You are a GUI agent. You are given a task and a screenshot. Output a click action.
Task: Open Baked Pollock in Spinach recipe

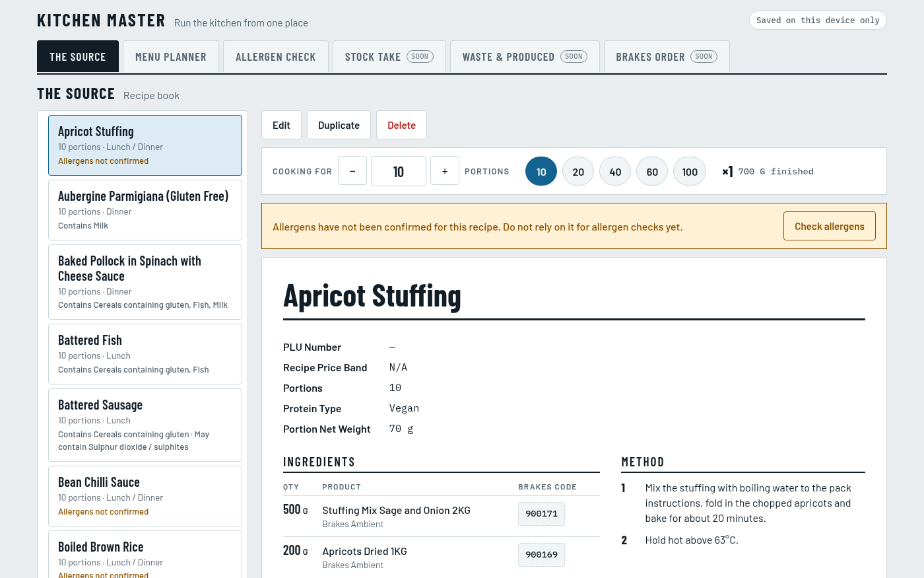(x=145, y=282)
